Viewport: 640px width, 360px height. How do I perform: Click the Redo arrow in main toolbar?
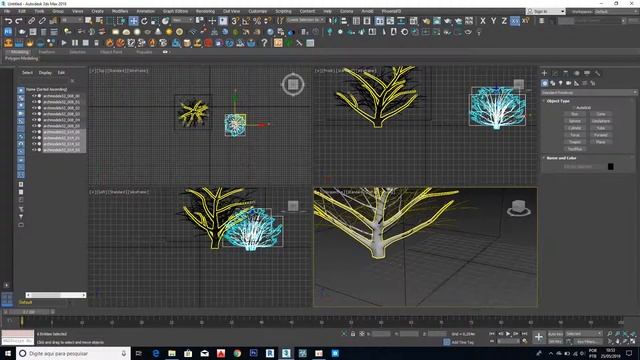pyautogui.click(x=19, y=21)
